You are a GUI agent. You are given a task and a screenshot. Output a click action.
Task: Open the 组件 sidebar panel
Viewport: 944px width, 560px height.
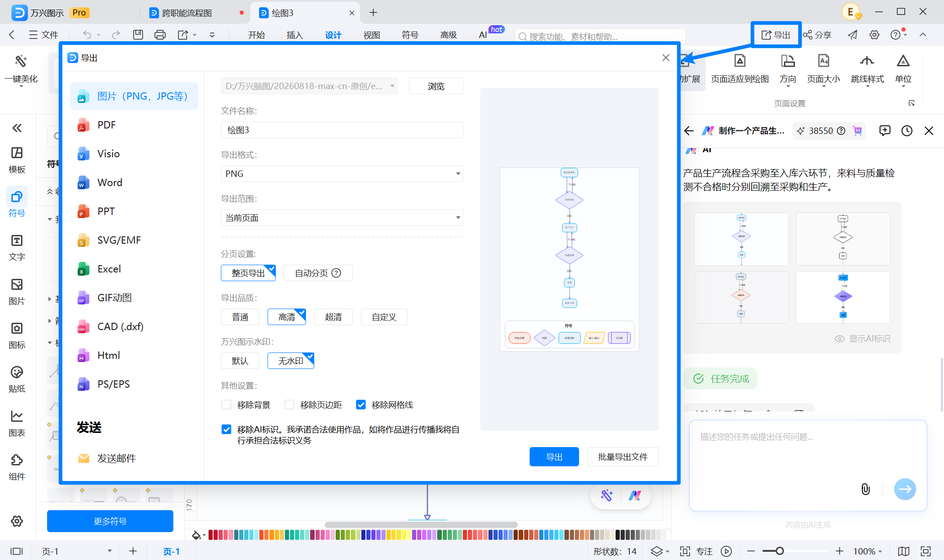pos(17,467)
